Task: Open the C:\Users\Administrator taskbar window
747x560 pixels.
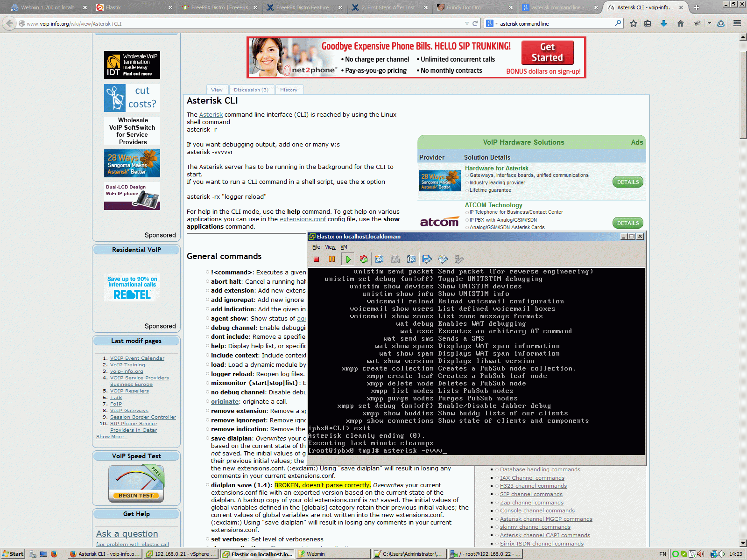Action: [x=409, y=554]
